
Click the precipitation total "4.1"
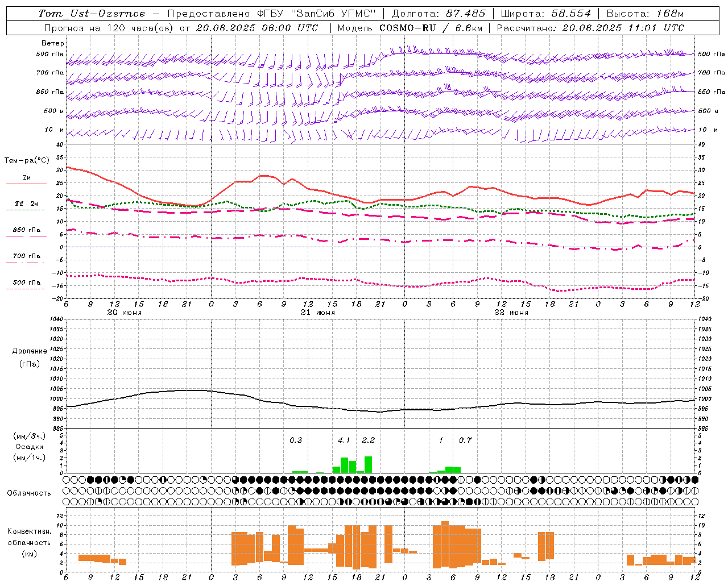(344, 440)
